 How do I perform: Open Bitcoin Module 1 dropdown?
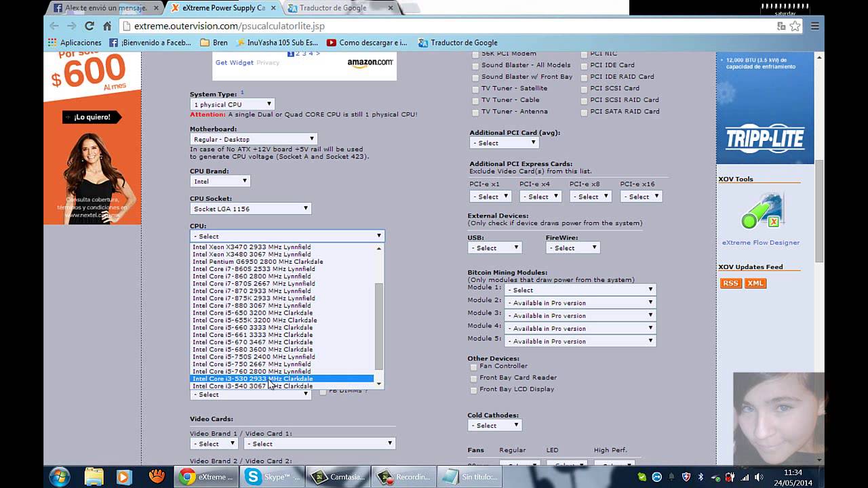coord(580,290)
